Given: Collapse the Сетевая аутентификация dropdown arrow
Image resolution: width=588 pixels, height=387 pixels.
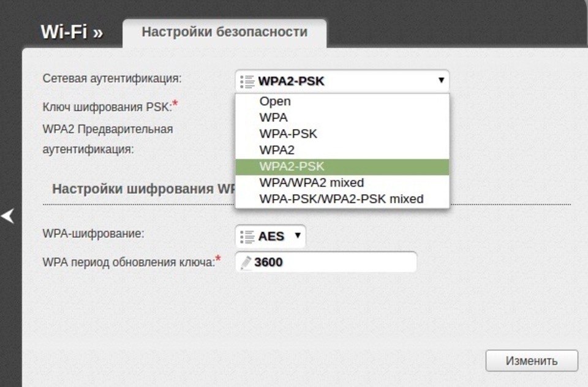Looking at the screenshot, I should tap(440, 80).
